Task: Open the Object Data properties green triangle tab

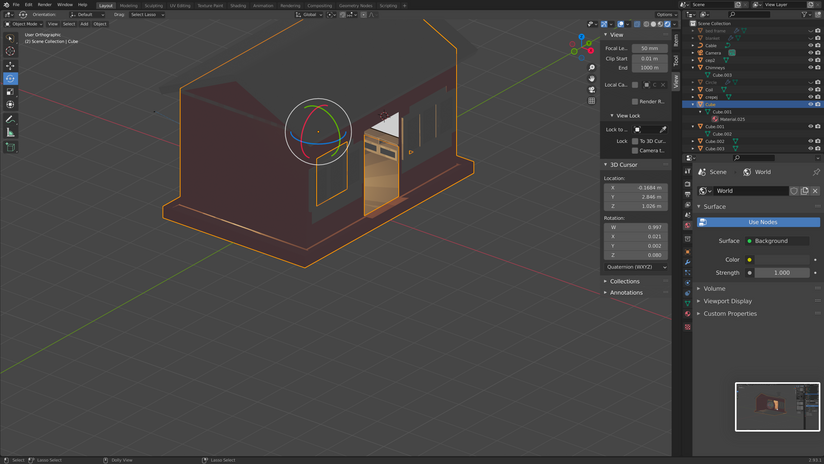Action: 687,303
